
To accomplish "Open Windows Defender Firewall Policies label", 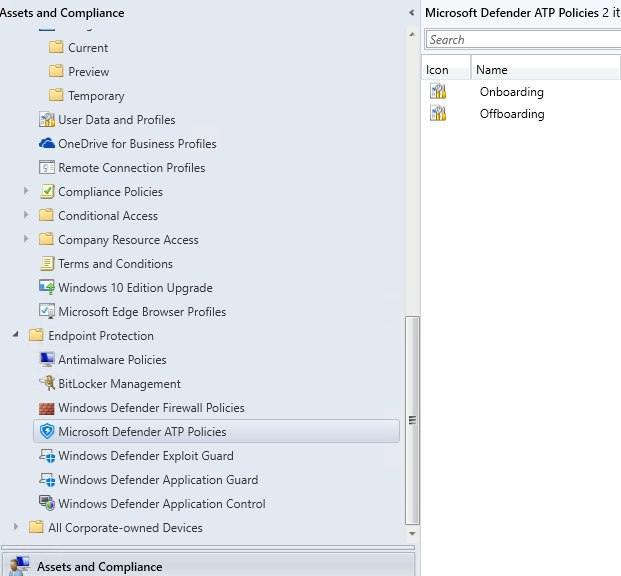I will click(151, 408).
